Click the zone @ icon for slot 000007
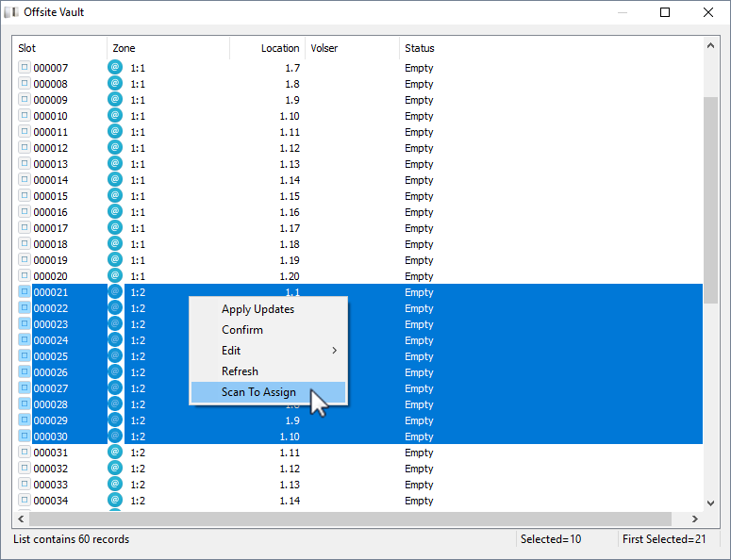This screenshot has width=731, height=560. [x=115, y=67]
